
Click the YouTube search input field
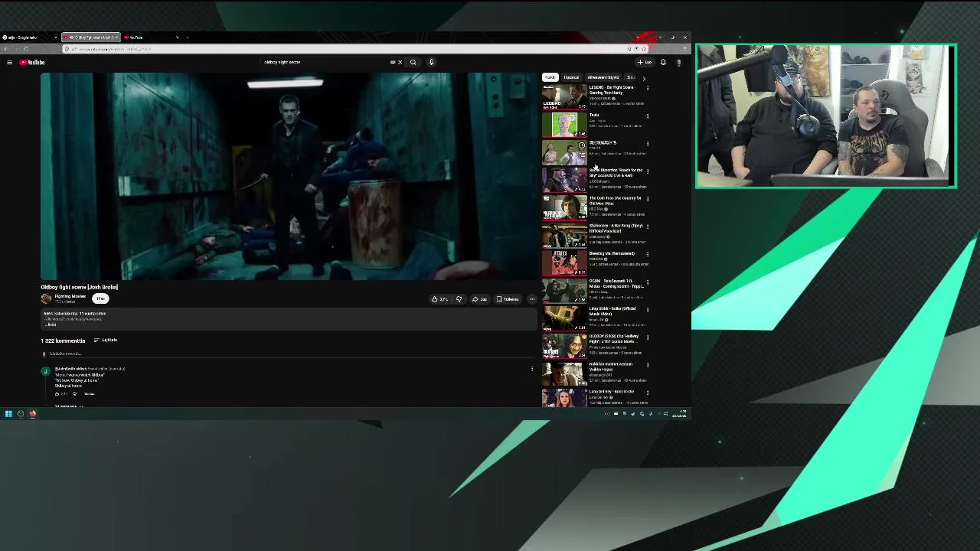click(x=325, y=62)
